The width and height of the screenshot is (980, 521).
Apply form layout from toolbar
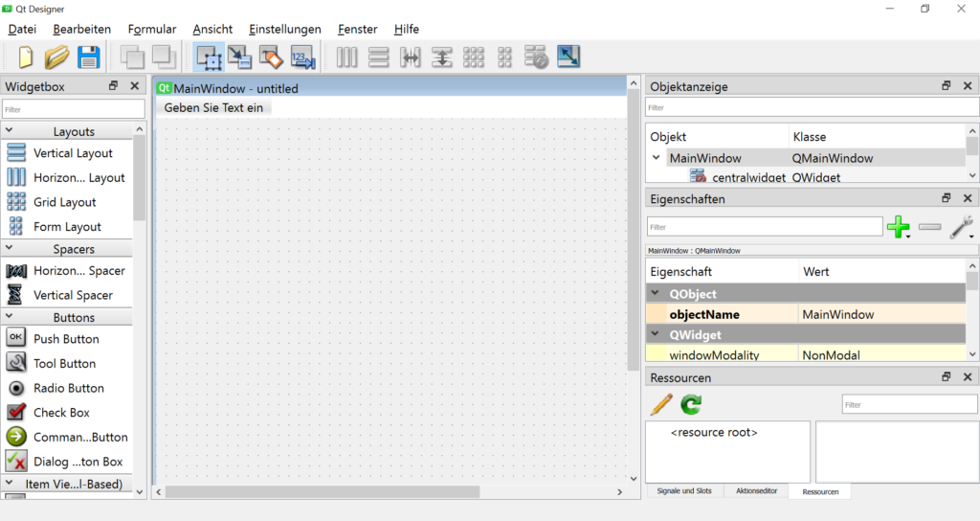click(x=505, y=57)
